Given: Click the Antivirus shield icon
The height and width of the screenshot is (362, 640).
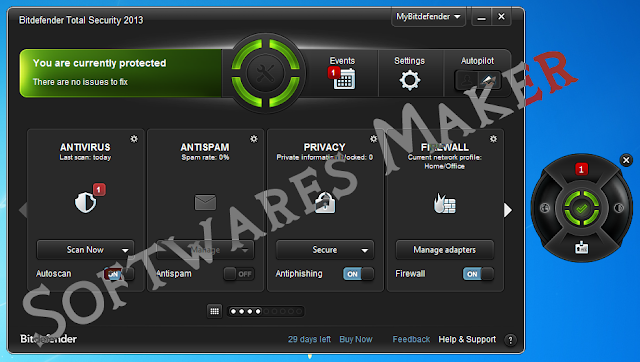Looking at the screenshot, I should pyautogui.click(x=85, y=202).
